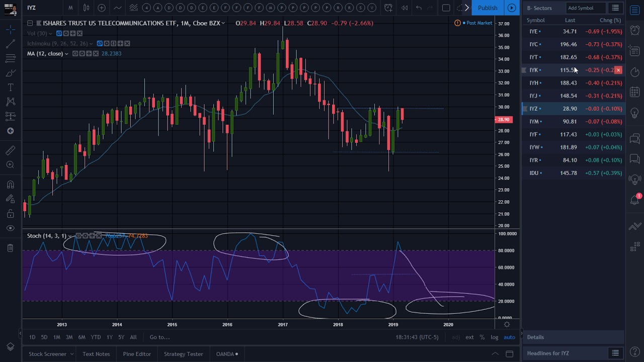This screenshot has height=362, width=644.
Task: Click the play icon next to Publish
Action: [511, 8]
